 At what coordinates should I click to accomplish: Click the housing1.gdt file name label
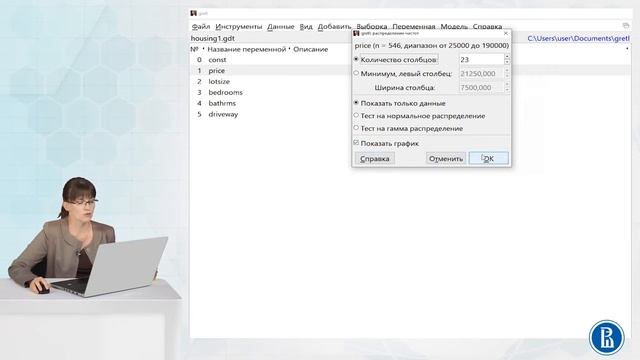click(x=213, y=38)
